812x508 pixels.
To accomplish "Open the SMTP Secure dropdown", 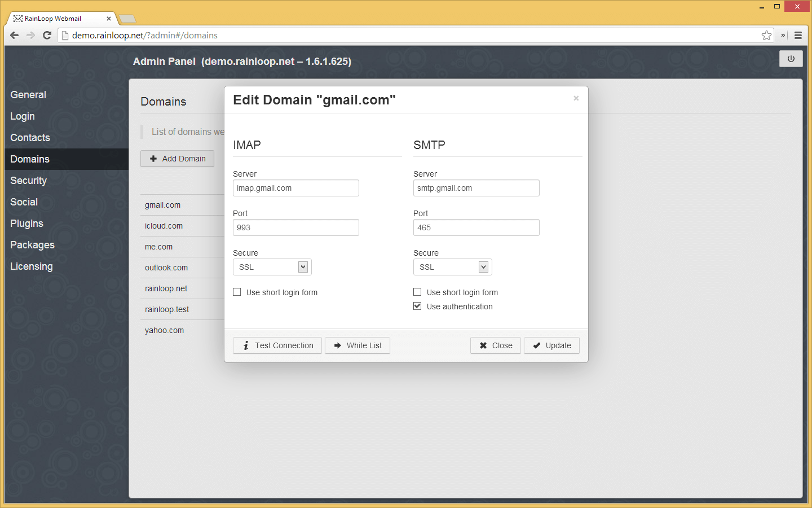I will point(453,267).
